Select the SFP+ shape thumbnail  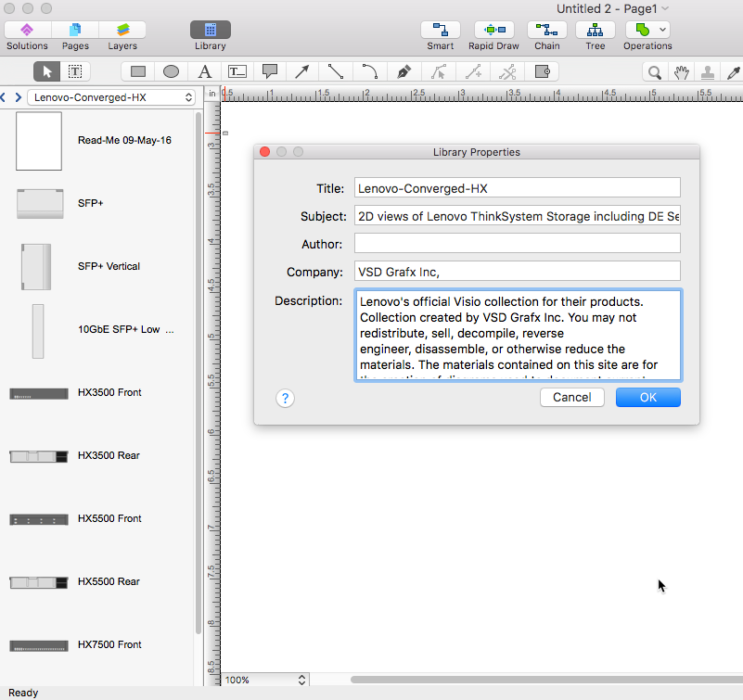[39, 204]
